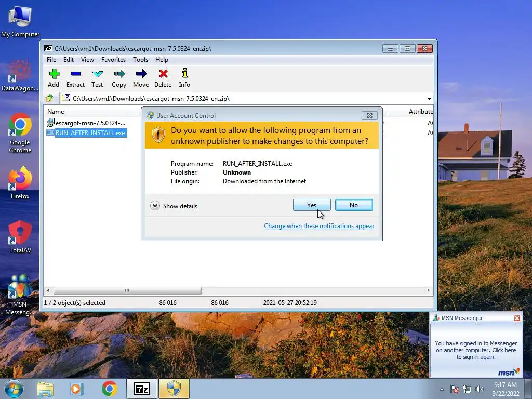Go up one folder level in 7-Zip
This screenshot has height=399, width=532.
[50, 98]
